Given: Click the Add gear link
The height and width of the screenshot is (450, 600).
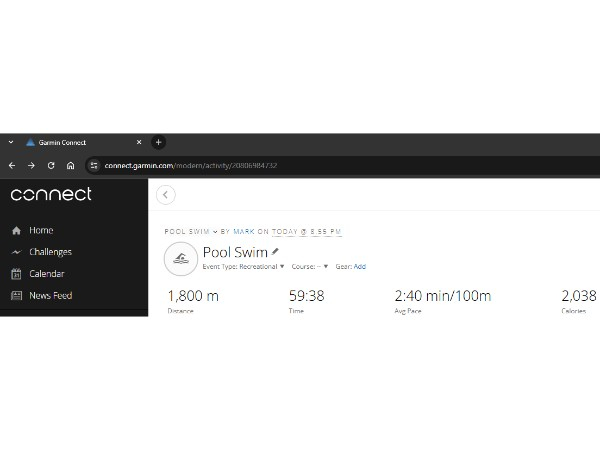Looking at the screenshot, I should click(360, 267).
